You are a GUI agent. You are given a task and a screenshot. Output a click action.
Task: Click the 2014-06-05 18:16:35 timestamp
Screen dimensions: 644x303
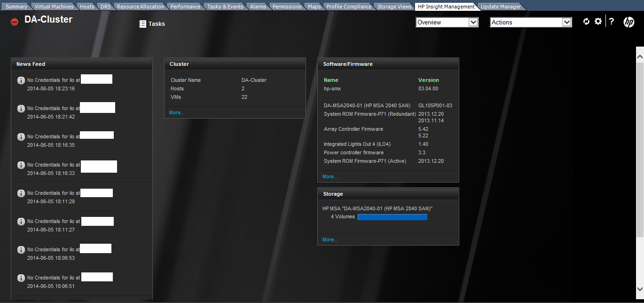[x=51, y=145]
